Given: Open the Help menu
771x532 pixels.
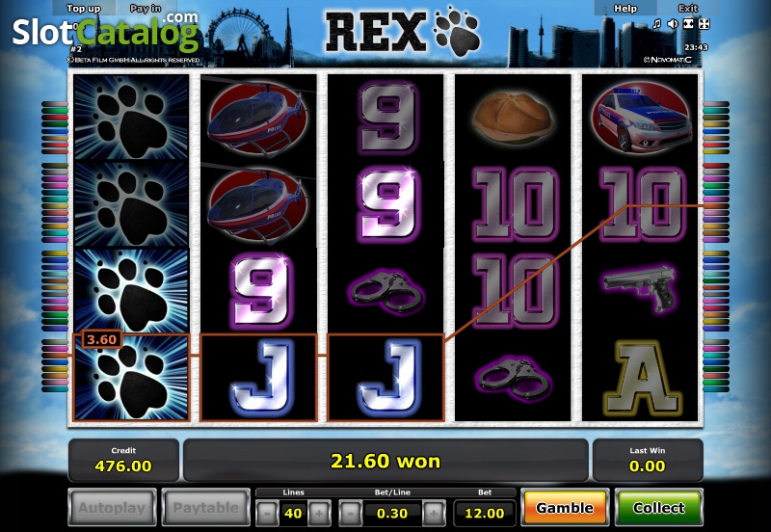Looking at the screenshot, I should (625, 9).
